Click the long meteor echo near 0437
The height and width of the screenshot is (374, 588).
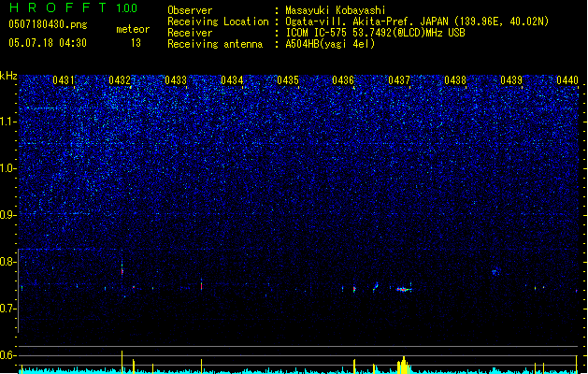pyautogui.click(x=404, y=289)
